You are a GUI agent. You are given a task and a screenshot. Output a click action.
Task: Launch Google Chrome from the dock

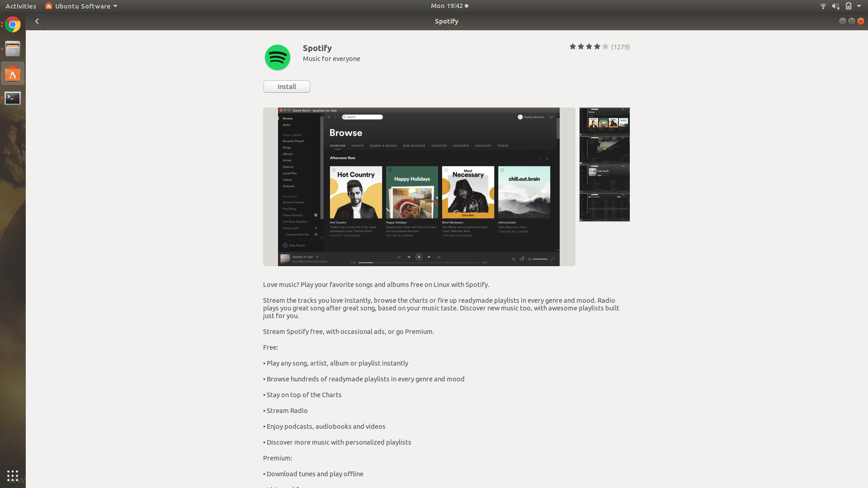(x=12, y=25)
